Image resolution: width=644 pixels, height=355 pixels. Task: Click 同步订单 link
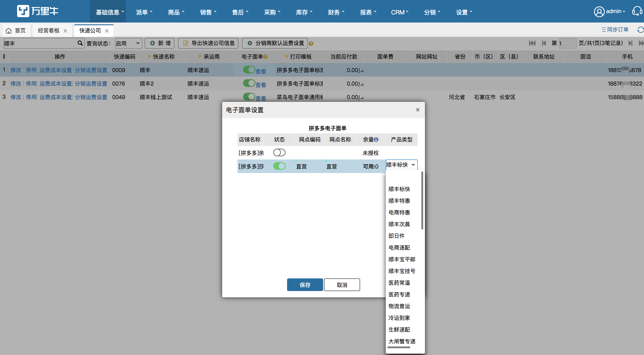click(x=615, y=30)
